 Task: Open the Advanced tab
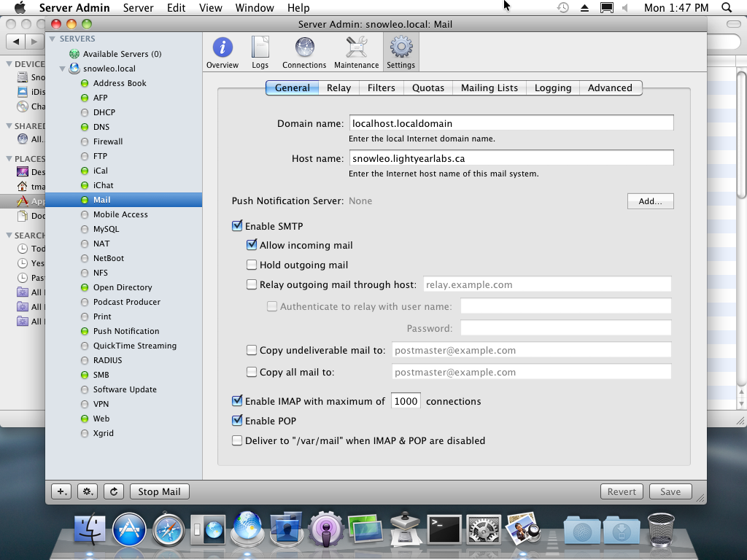611,87
